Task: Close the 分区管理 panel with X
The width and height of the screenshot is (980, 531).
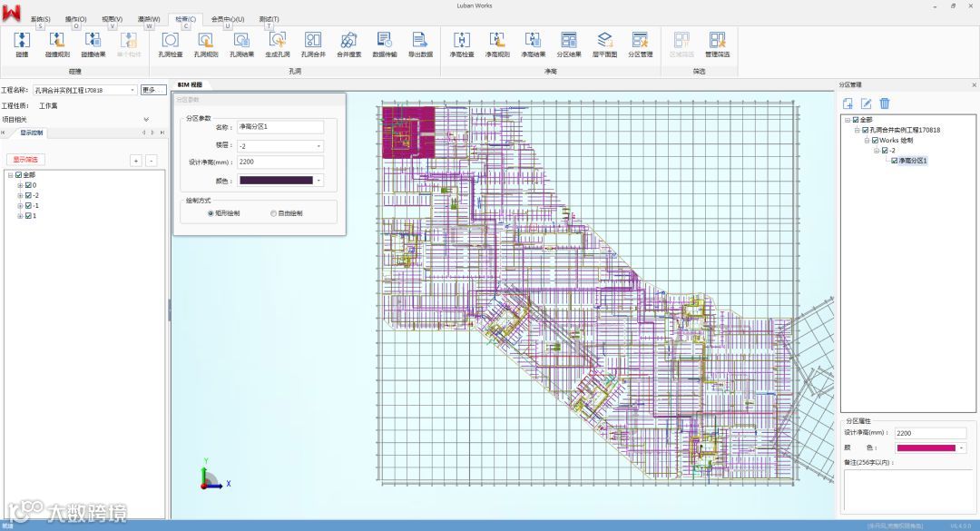Action: point(974,85)
